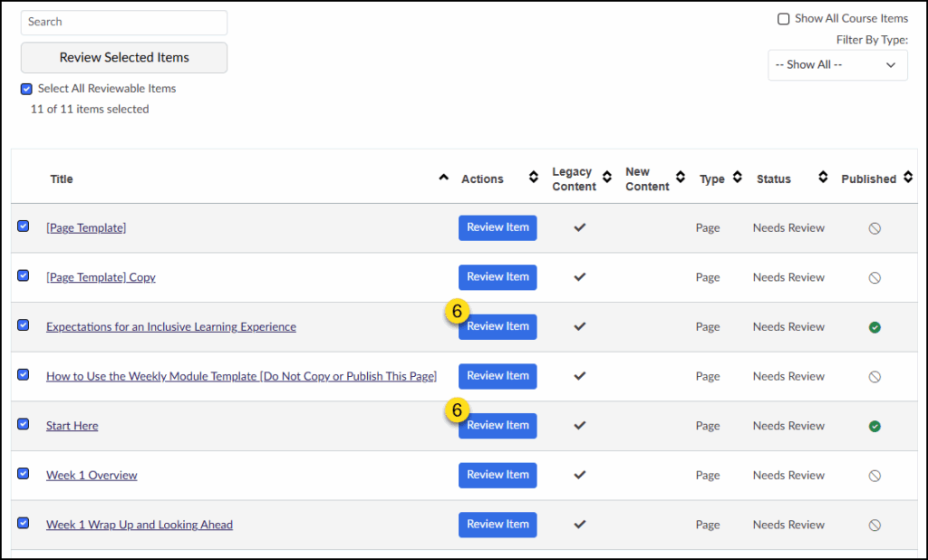The image size is (928, 560).
Task: Click the green Published check beside Start Here
Action: tap(875, 426)
